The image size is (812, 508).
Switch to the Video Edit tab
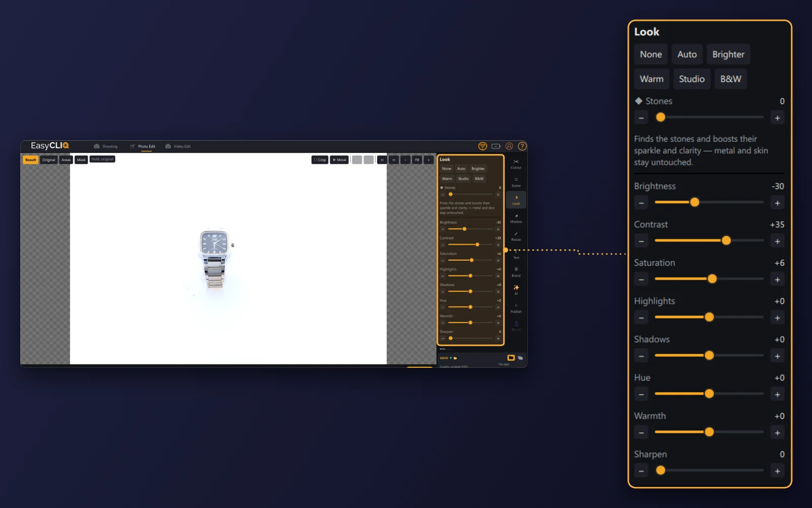(x=178, y=146)
